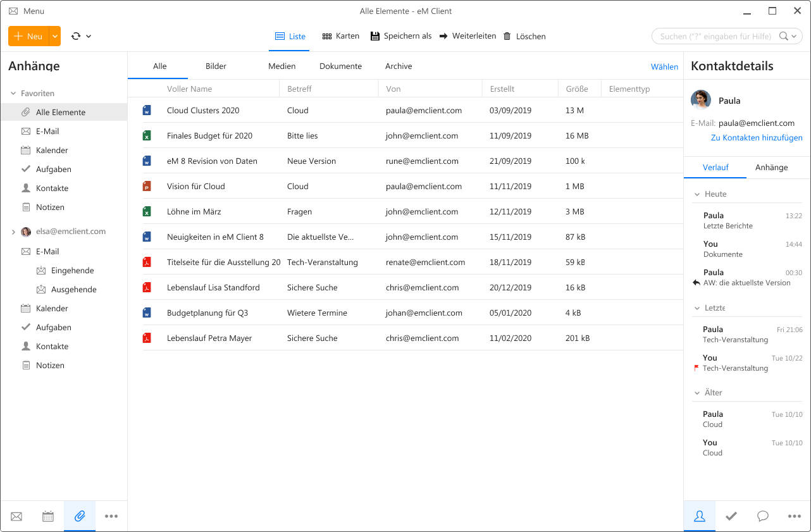Open dropdown arrow next to Neu button
The image size is (811, 532).
55,36
